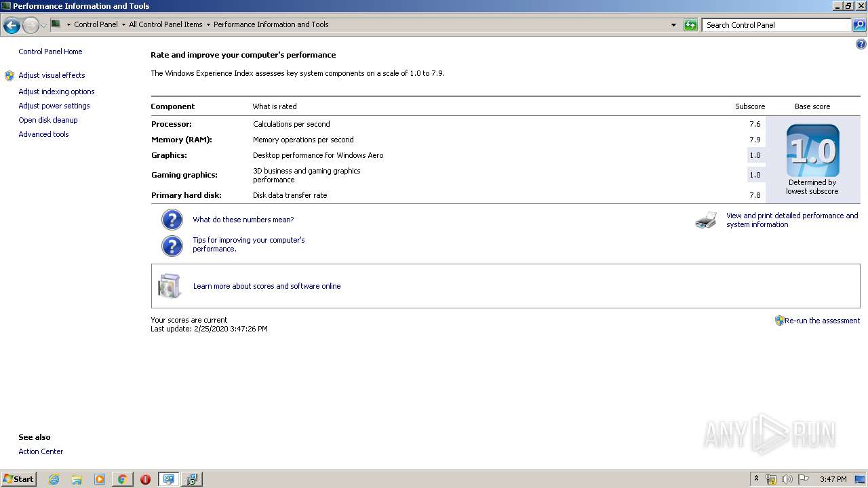Click the 'Memory operations per second' text
Image resolution: width=868 pixels, height=488 pixels.
[303, 140]
